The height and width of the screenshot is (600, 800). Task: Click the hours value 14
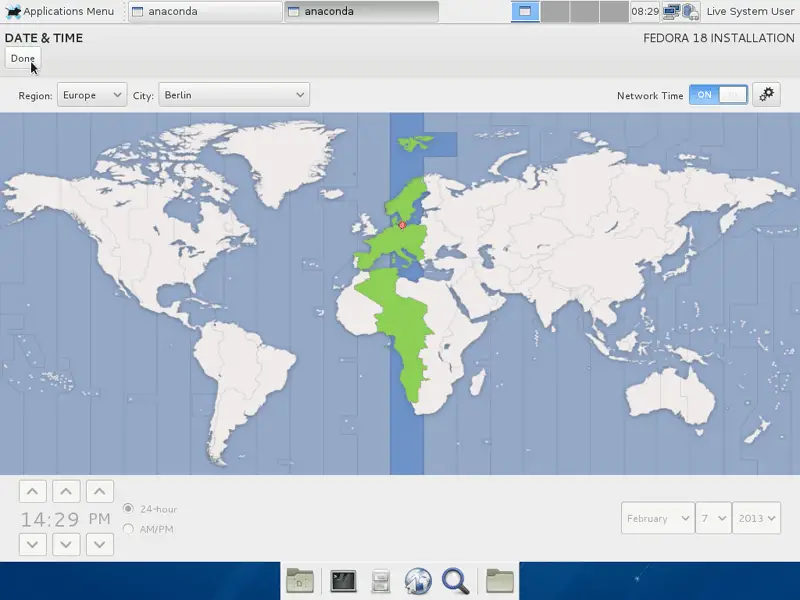tap(35, 519)
